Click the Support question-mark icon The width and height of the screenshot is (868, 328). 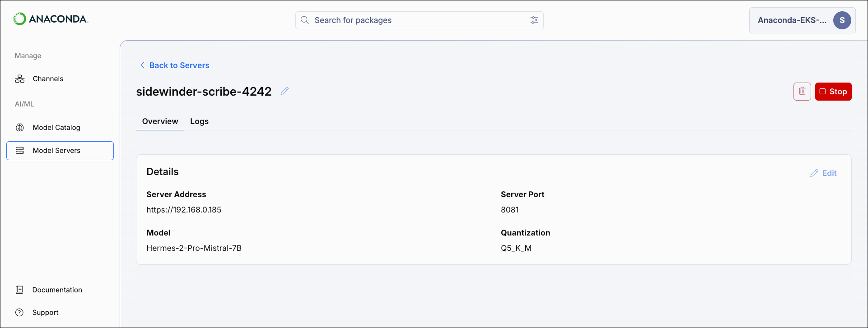pos(19,312)
